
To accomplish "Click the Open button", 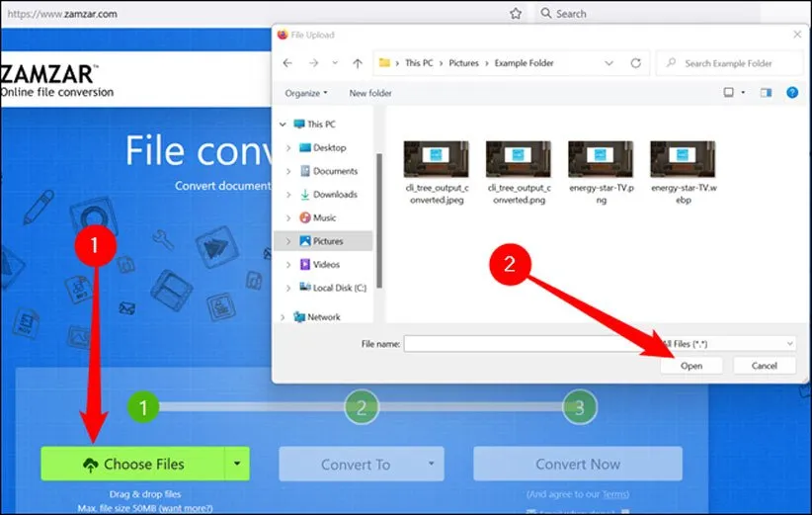I will pyautogui.click(x=691, y=366).
